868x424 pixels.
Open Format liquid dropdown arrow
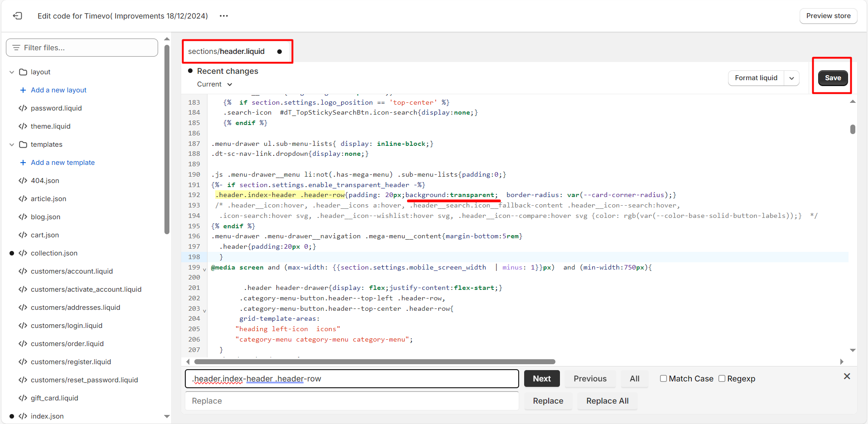(x=791, y=78)
